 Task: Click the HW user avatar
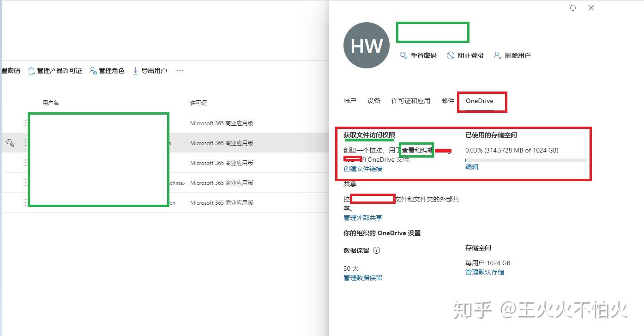tap(367, 46)
